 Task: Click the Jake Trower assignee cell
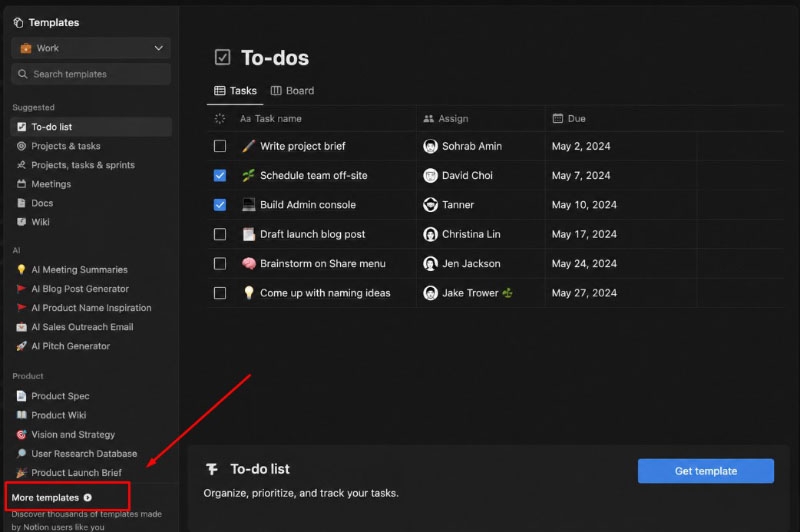point(481,293)
